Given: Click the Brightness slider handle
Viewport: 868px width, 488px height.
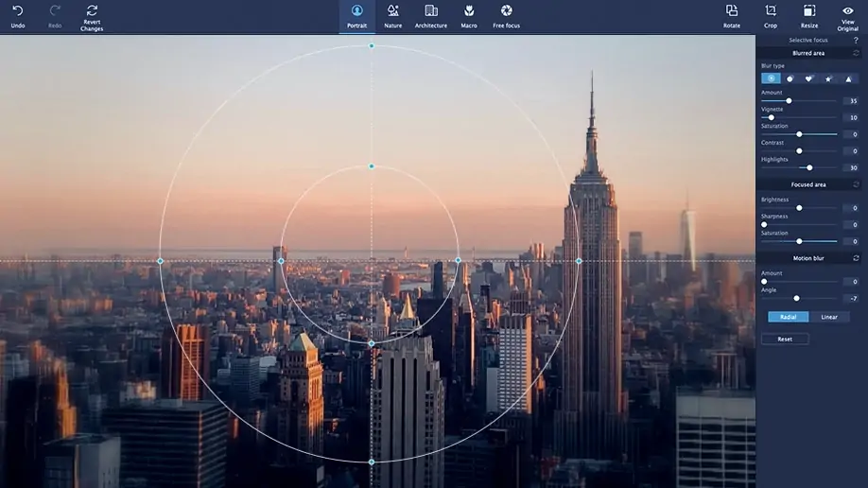Looking at the screenshot, I should [799, 208].
